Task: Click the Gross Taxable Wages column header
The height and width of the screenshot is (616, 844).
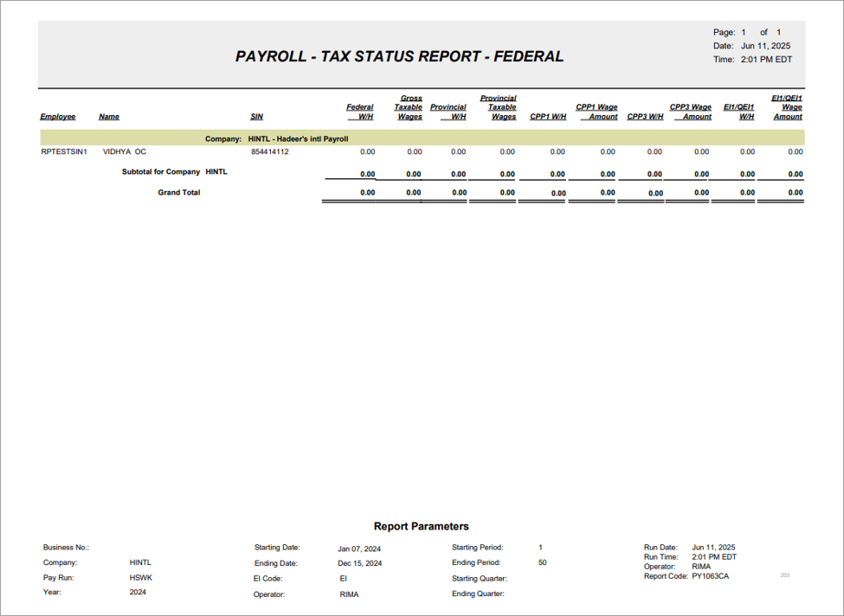Action: [x=408, y=107]
